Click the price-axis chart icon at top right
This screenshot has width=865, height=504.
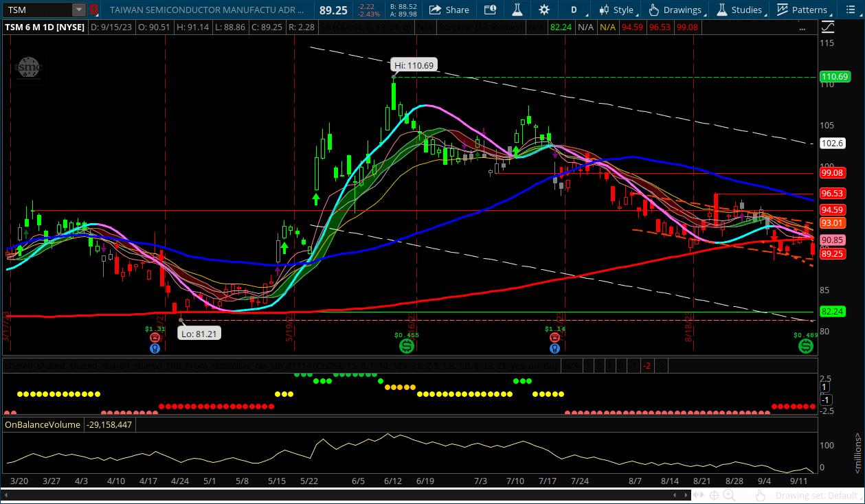829,27
